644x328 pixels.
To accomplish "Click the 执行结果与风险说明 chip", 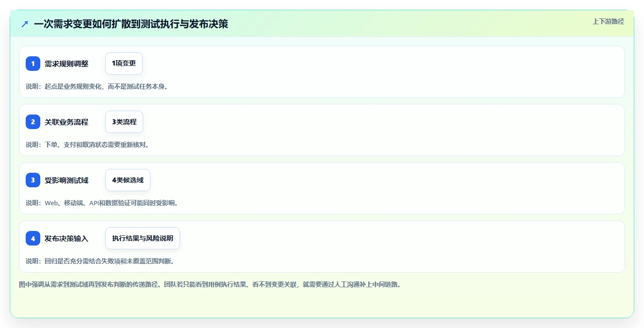I will click(143, 238).
